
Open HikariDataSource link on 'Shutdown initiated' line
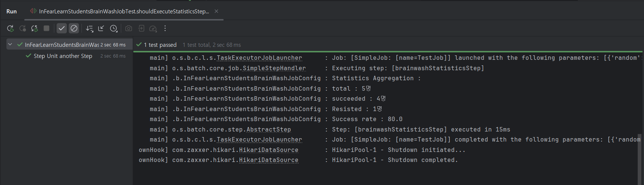pos(269,150)
